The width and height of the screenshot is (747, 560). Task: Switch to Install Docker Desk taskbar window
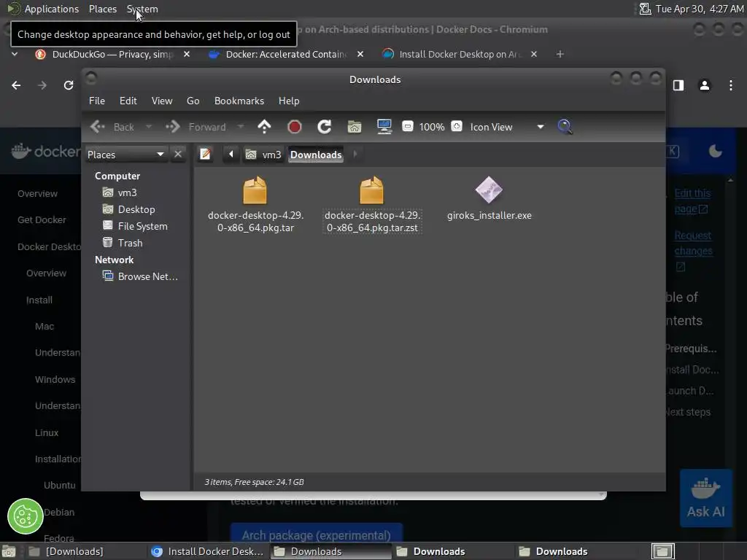point(208,551)
